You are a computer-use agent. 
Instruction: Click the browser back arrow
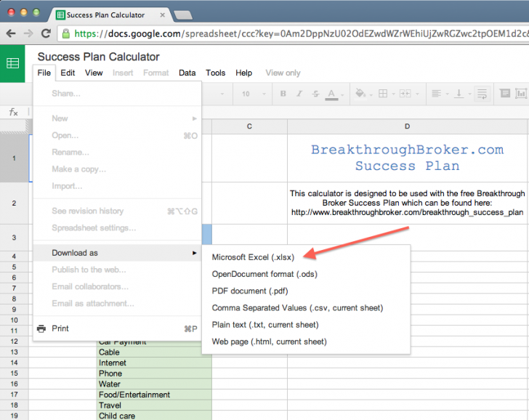click(x=11, y=33)
